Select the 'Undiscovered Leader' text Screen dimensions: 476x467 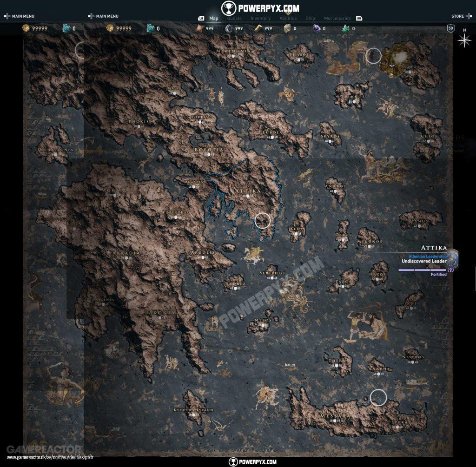pyautogui.click(x=424, y=261)
